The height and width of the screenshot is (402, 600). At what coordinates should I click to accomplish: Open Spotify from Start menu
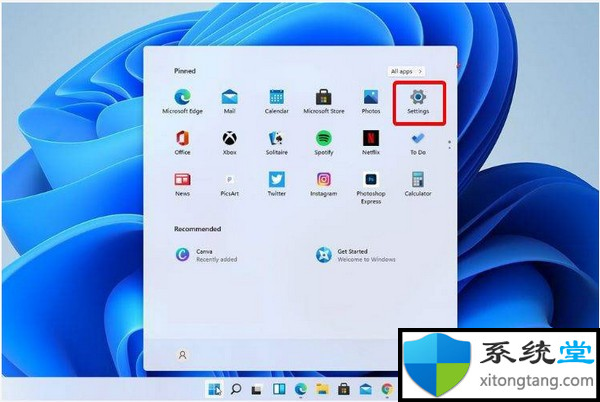coord(324,143)
